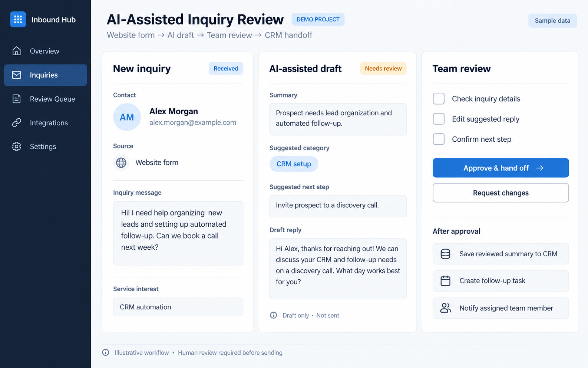Click the Inquiry message box
The width and height of the screenshot is (588, 368).
point(178,233)
